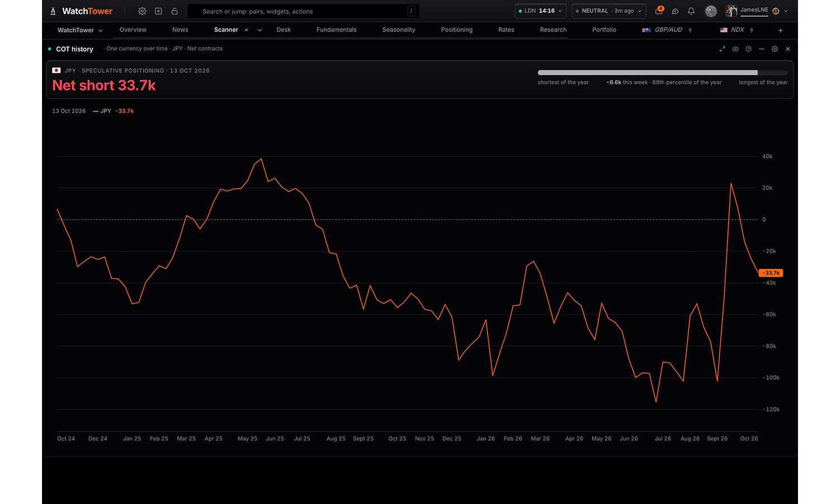Take a snapshot with the camera icon
This screenshot has width=840, height=504.
(x=735, y=49)
